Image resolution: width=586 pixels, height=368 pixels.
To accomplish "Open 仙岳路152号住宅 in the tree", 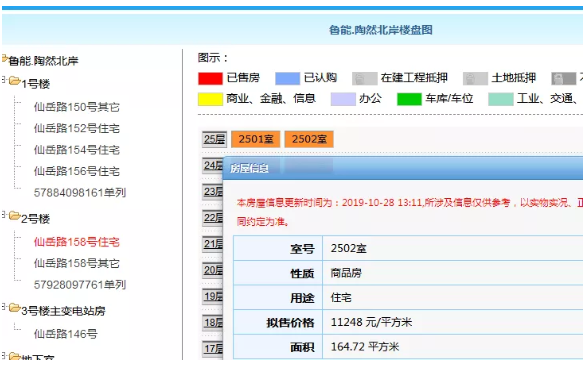I will pyautogui.click(x=77, y=129).
